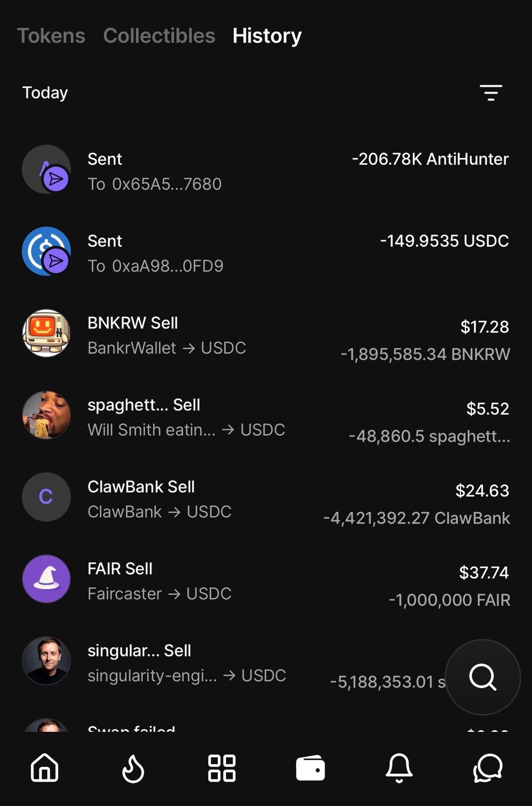Select the wallet icon in navigation
532x806 pixels.
(311, 768)
